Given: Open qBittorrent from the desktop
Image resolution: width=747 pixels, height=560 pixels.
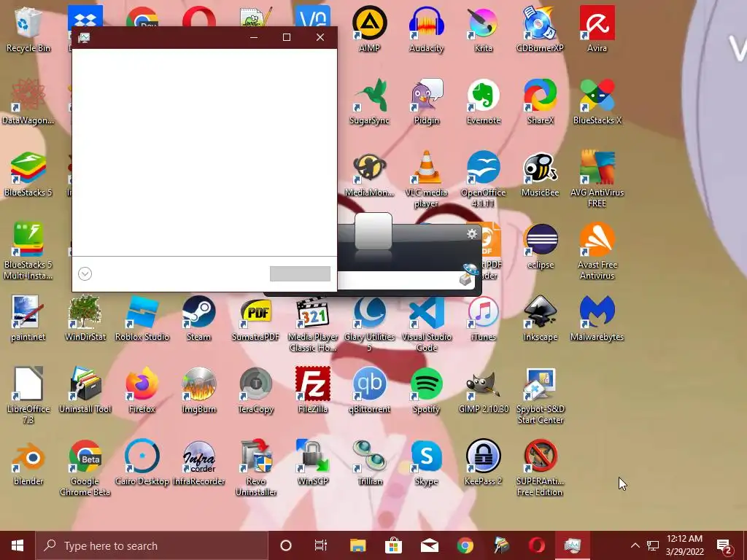Looking at the screenshot, I should click(x=369, y=391).
